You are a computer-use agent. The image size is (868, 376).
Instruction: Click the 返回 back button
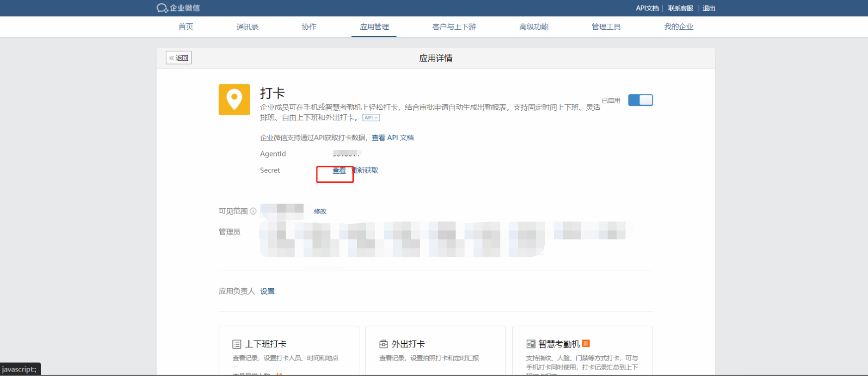pyautogui.click(x=179, y=58)
